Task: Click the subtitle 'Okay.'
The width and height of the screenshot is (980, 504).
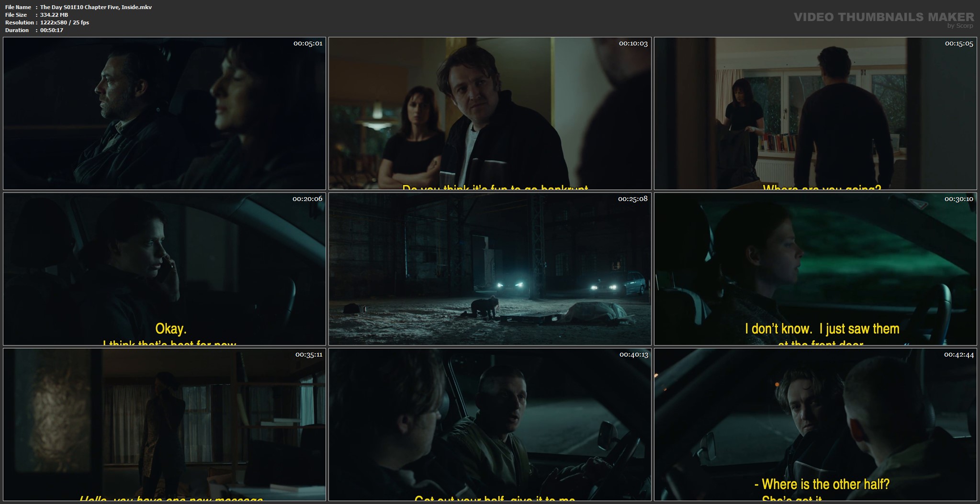Action: pyautogui.click(x=171, y=329)
